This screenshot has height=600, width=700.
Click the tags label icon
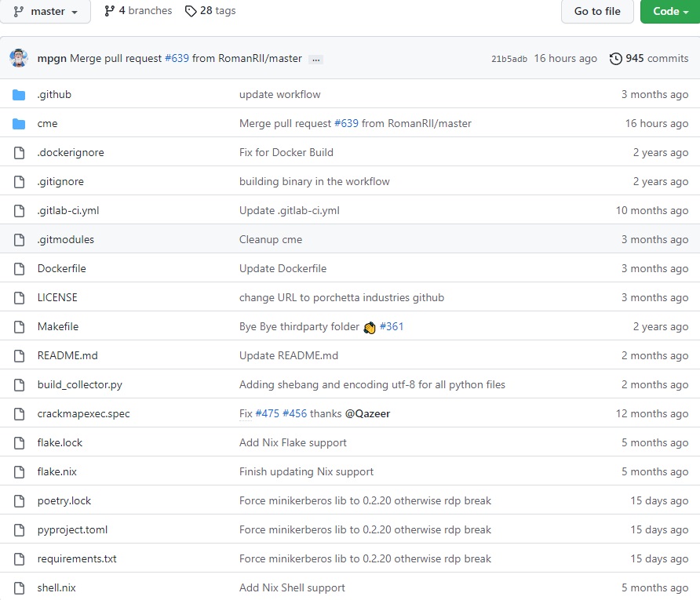pyautogui.click(x=191, y=11)
